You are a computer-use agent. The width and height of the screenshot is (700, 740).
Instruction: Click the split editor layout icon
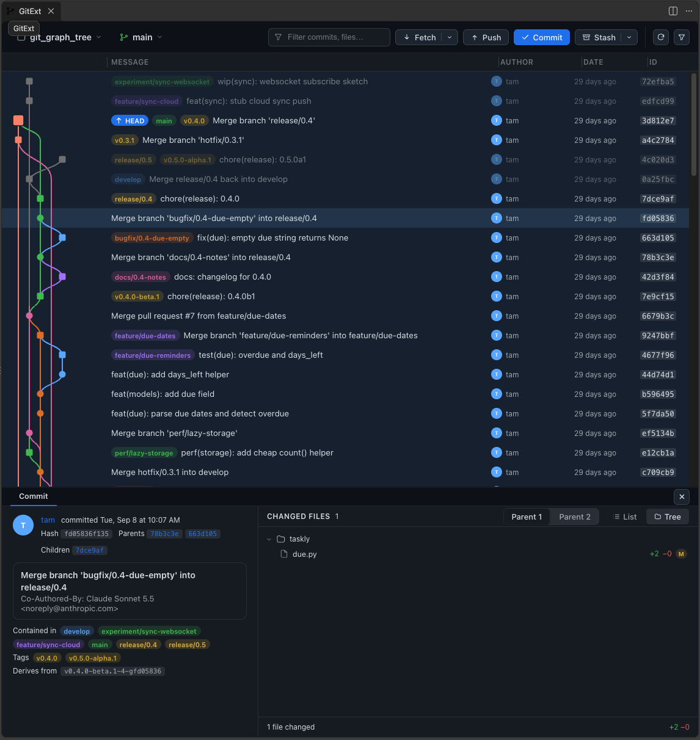[673, 11]
